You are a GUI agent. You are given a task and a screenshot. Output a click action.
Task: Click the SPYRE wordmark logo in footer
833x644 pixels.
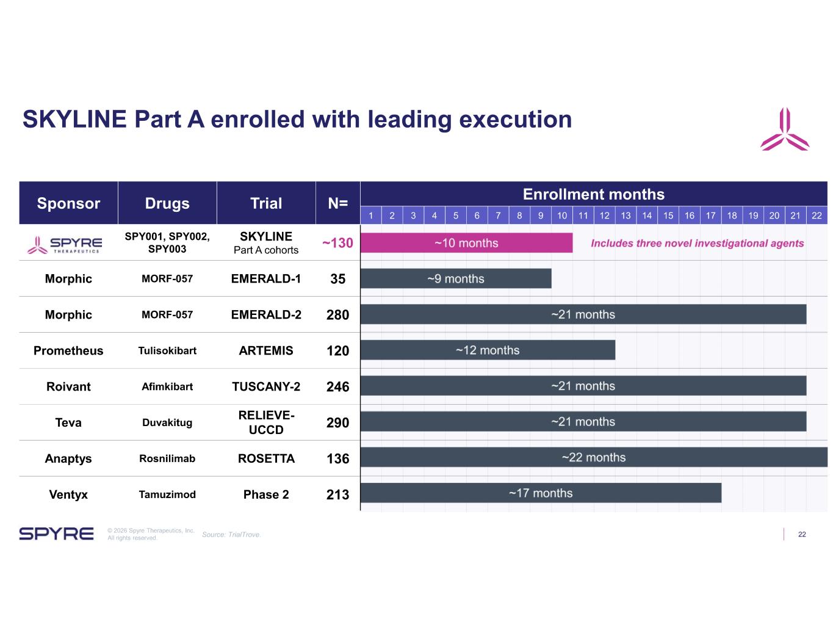(56, 534)
